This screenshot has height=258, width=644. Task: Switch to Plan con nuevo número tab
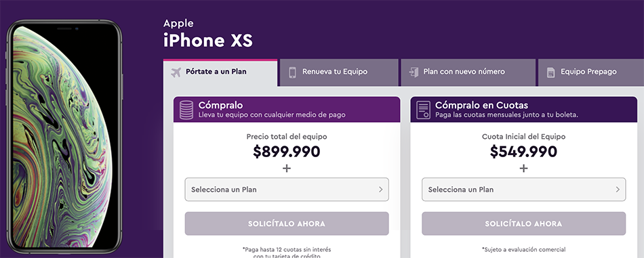pos(468,72)
